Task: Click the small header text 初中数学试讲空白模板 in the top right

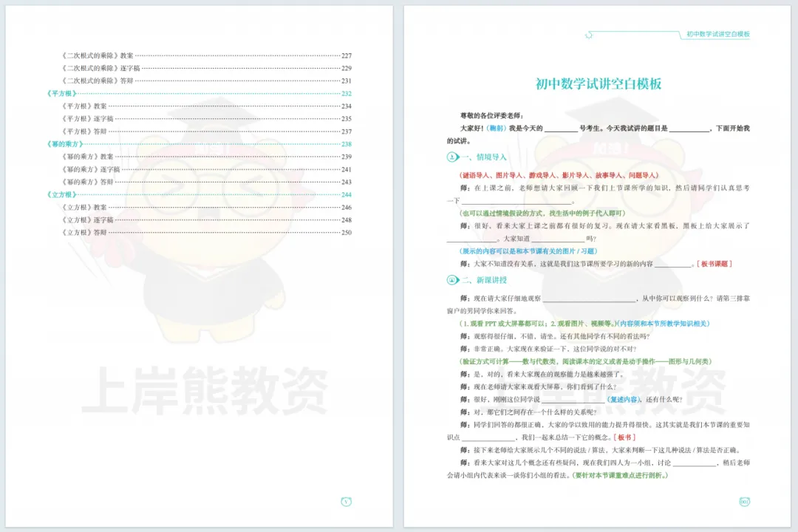Action: (718, 34)
